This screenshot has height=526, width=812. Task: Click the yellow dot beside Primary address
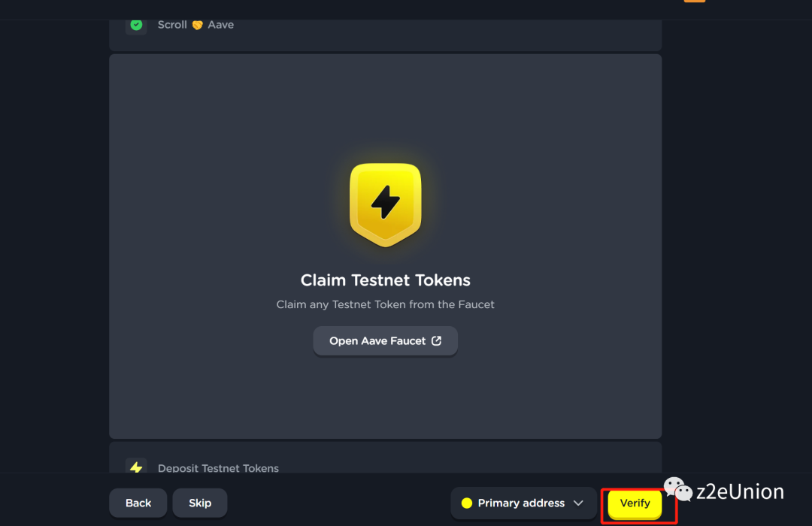pos(467,503)
